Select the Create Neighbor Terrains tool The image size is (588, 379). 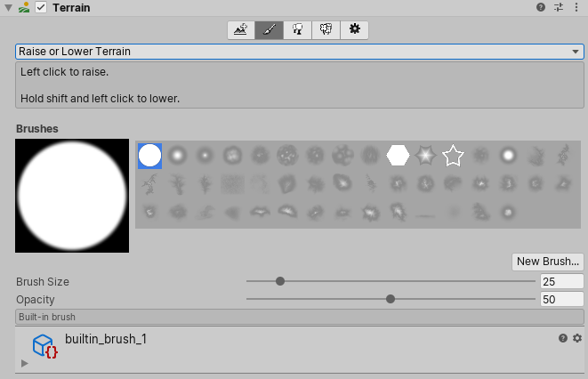click(x=240, y=29)
